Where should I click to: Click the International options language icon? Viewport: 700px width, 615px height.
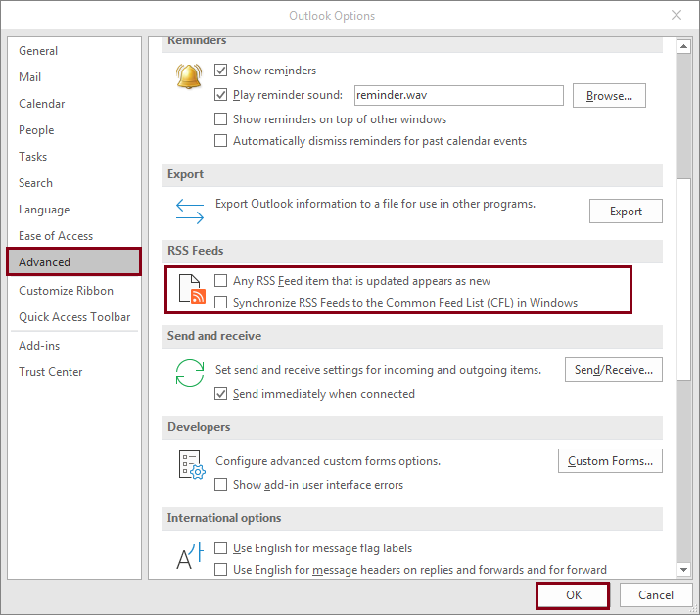(190, 555)
